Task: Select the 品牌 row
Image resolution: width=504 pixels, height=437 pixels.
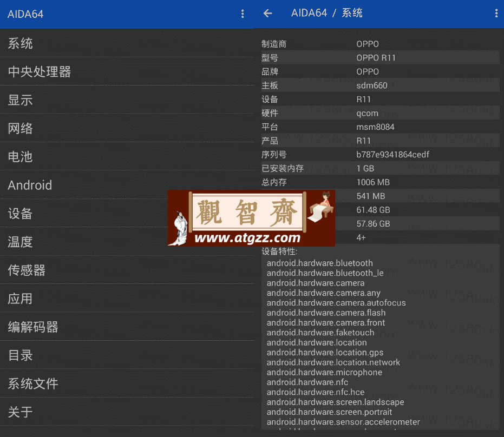Action: [x=380, y=71]
